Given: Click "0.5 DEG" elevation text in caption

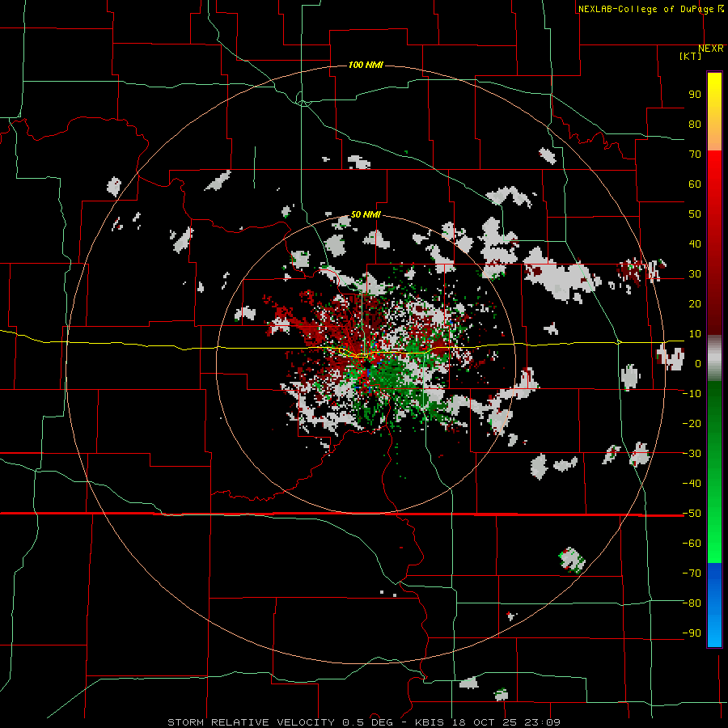Looking at the screenshot, I should tap(368, 722).
